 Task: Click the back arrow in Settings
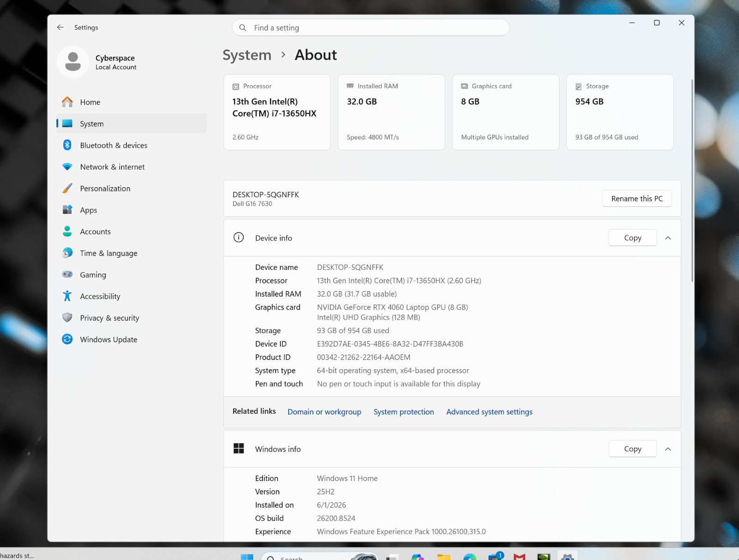pos(61,27)
